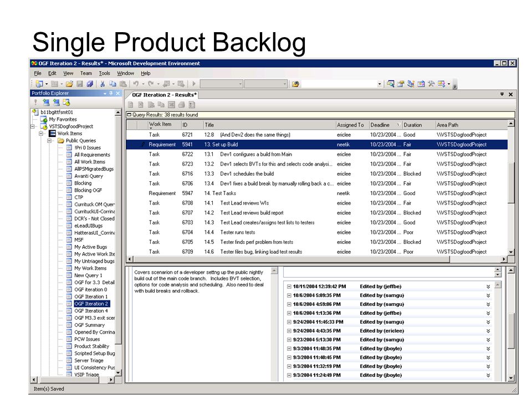Click the column options icon in results toolbar

(x=192, y=105)
